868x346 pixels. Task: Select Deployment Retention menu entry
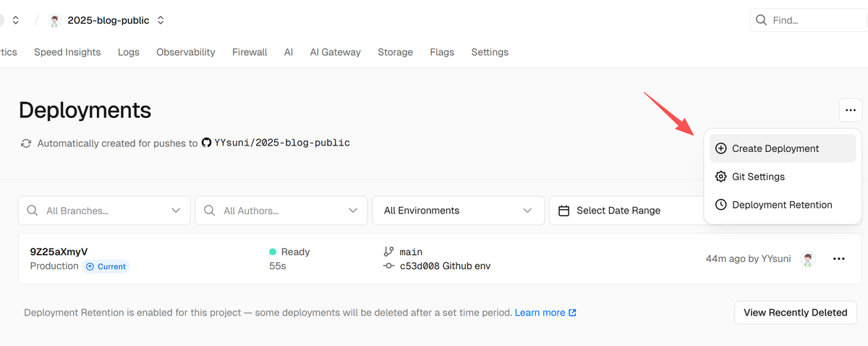pyautogui.click(x=781, y=205)
